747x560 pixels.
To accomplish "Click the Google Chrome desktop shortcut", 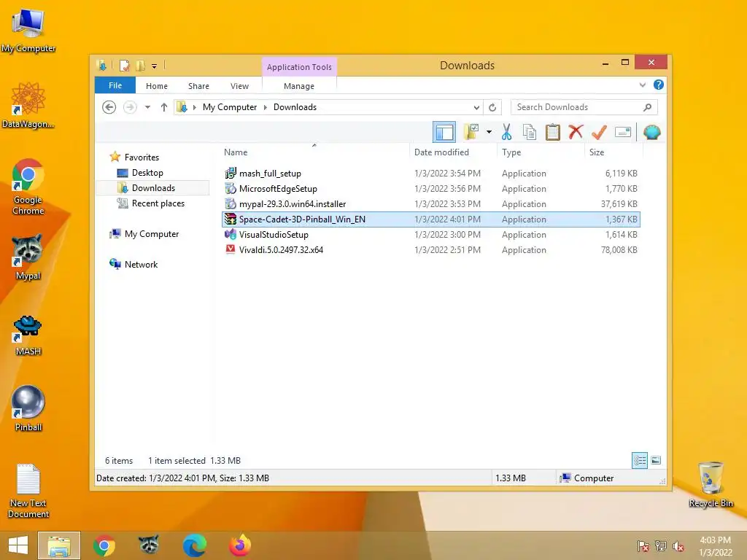I will pos(28,186).
